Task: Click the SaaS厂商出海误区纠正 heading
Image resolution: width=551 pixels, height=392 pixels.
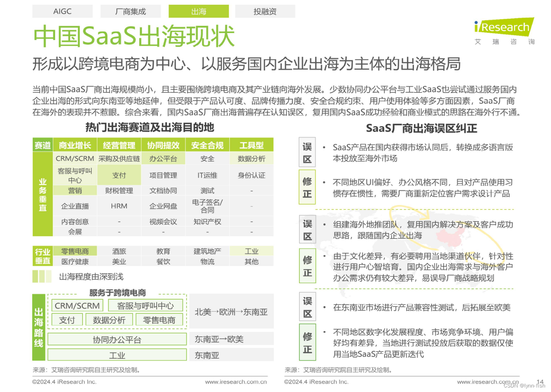Action: (x=421, y=128)
